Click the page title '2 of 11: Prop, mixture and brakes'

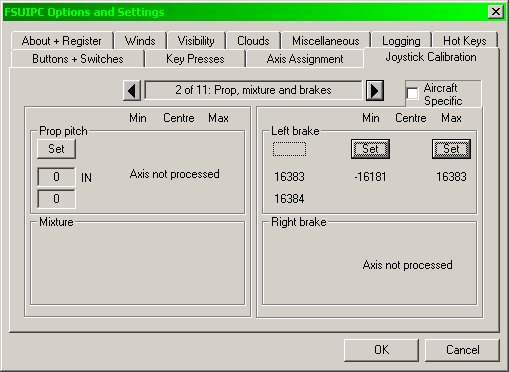coord(253,90)
